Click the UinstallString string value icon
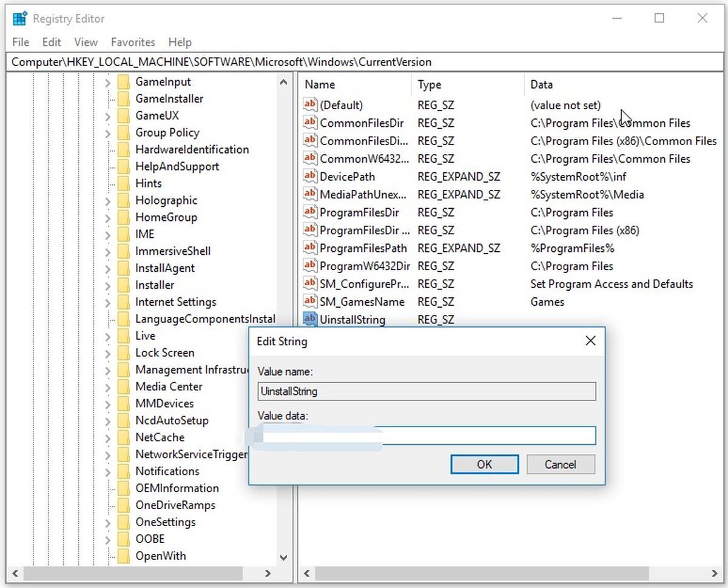This screenshot has height=588, width=728. (x=310, y=319)
